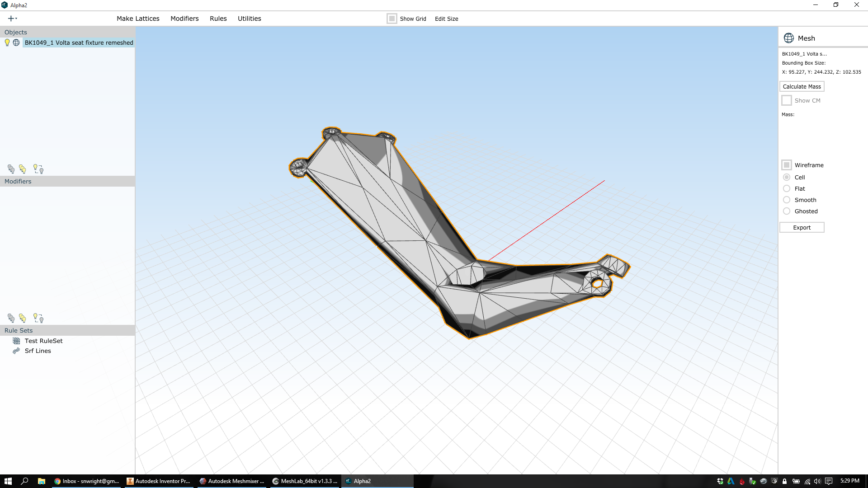
Task: Open Windows taskbar search
Action: pyautogui.click(x=25, y=481)
